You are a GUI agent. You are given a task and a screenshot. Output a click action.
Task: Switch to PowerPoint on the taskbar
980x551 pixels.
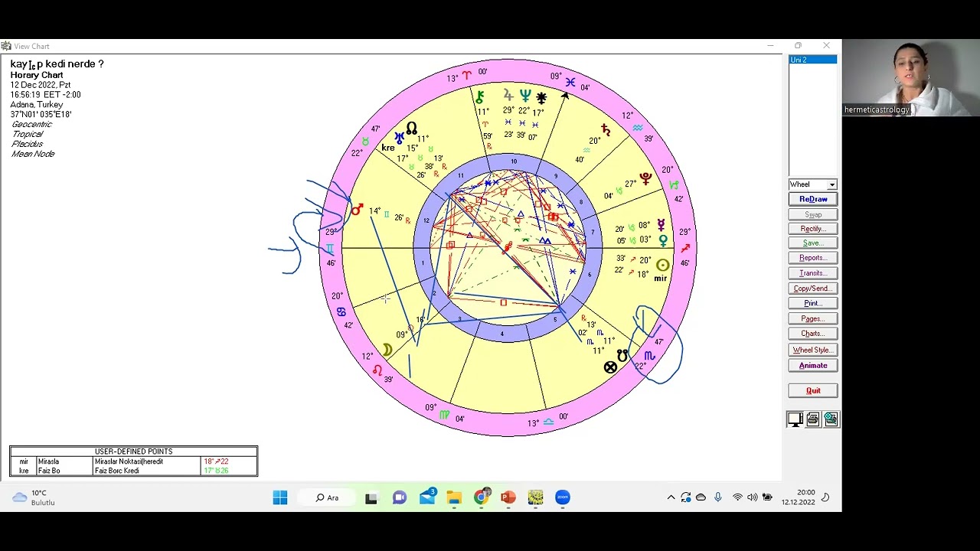[x=508, y=497]
